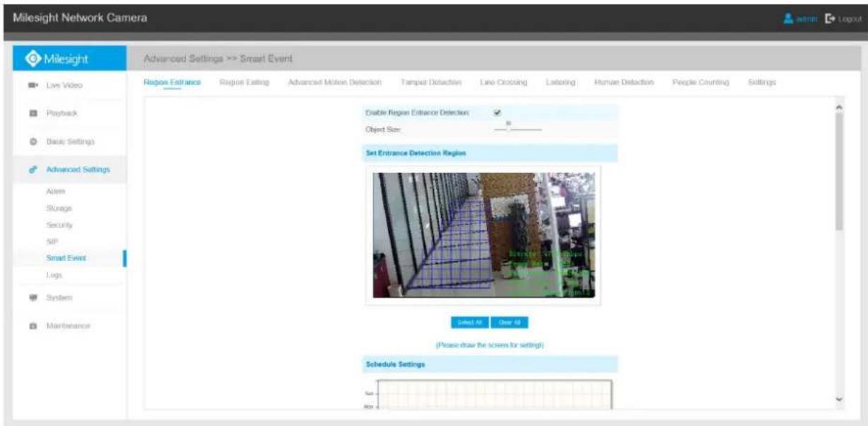
Task: Click the Set Entrance Detection Region heading
Action: 416,153
